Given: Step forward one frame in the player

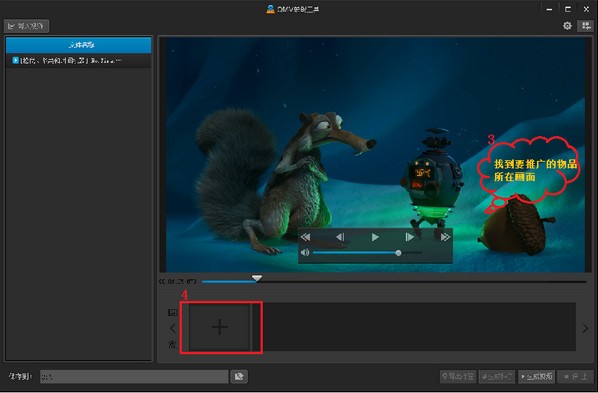Looking at the screenshot, I should coord(410,237).
